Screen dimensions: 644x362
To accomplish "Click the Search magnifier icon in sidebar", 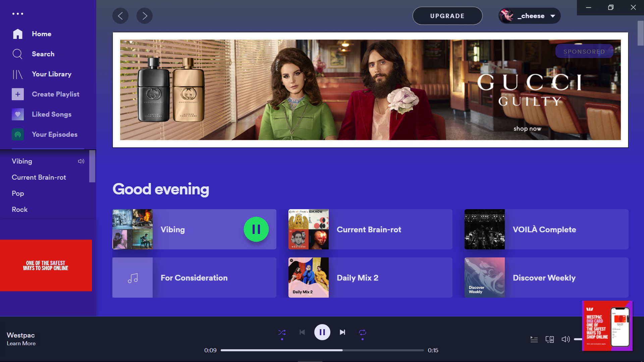I will coord(17,54).
